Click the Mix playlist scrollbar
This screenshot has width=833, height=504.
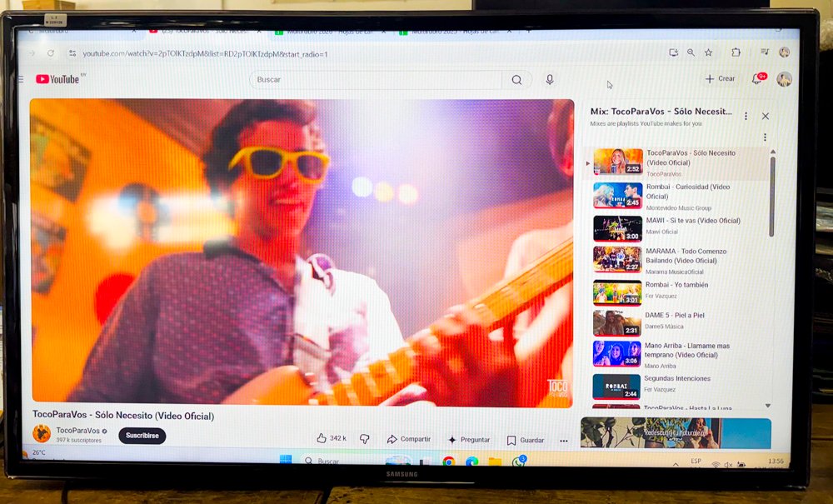click(772, 192)
